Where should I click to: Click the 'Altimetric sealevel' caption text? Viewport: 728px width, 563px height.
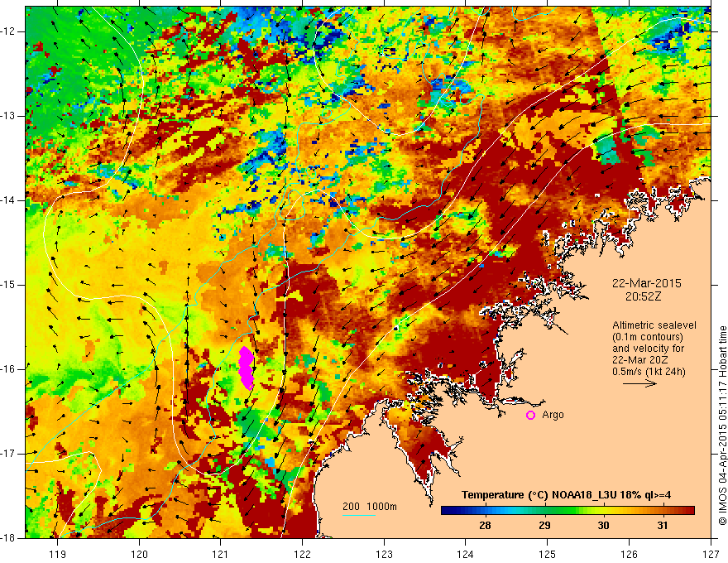pyautogui.click(x=654, y=325)
